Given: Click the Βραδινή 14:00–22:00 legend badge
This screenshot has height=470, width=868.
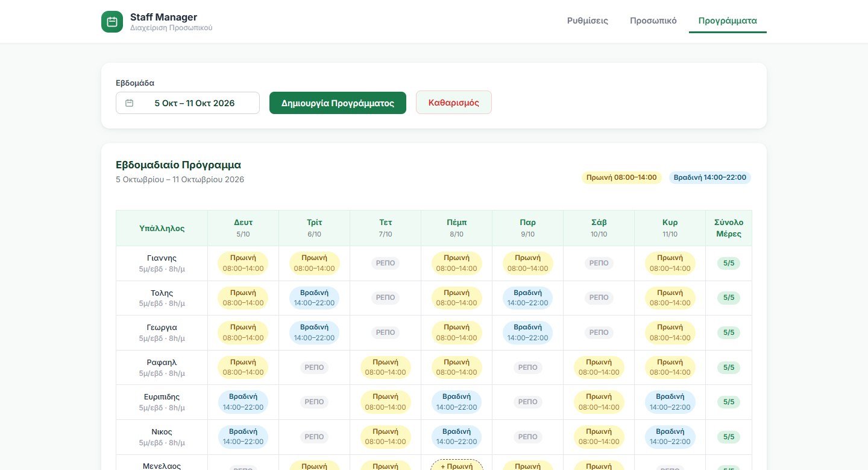Looking at the screenshot, I should point(710,177).
